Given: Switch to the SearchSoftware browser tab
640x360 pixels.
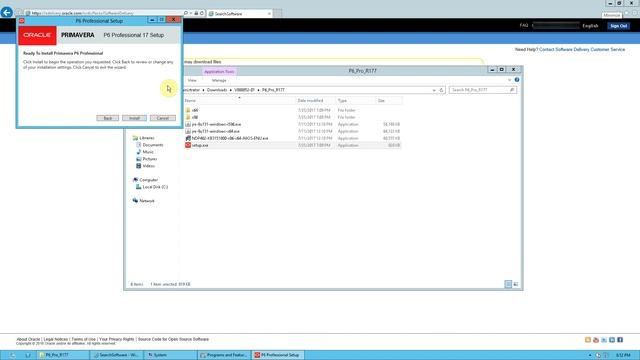Looking at the screenshot, I should pos(239,13).
